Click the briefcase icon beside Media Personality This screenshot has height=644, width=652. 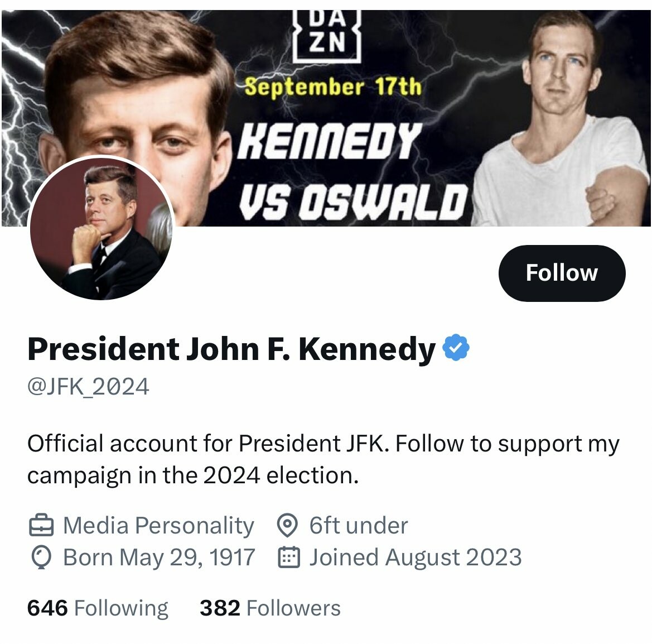point(41,526)
